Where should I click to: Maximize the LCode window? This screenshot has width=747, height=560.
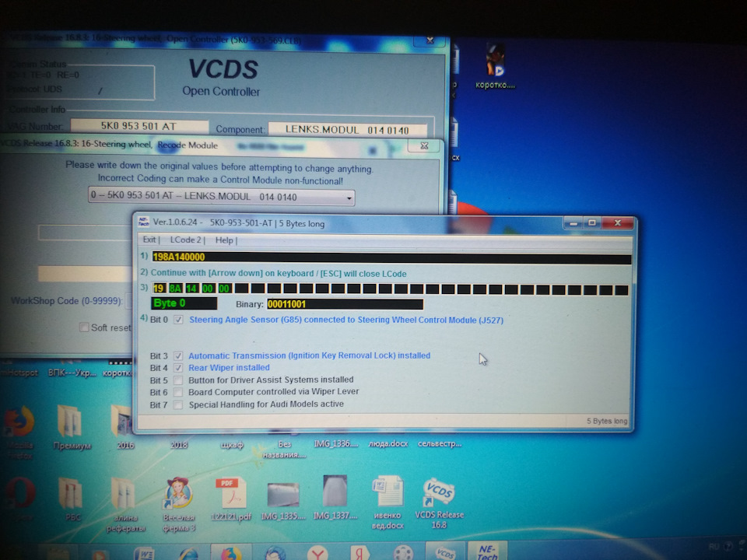click(592, 223)
